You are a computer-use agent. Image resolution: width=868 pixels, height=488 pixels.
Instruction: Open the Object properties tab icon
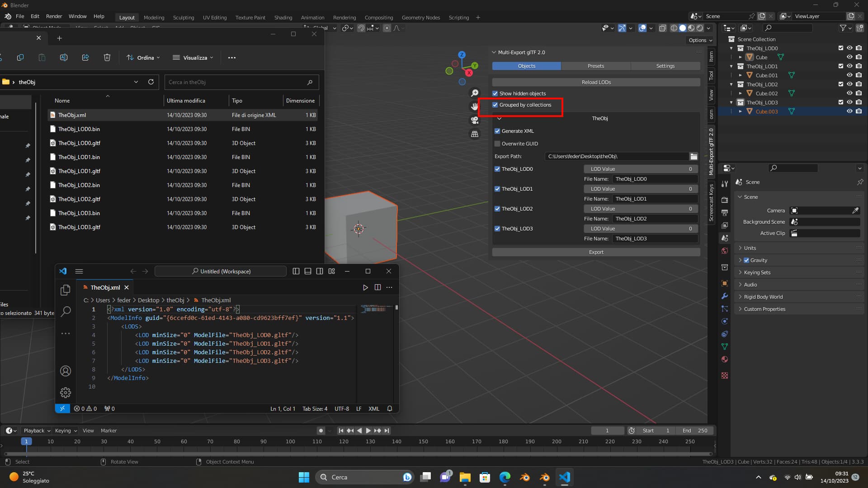coord(725,283)
